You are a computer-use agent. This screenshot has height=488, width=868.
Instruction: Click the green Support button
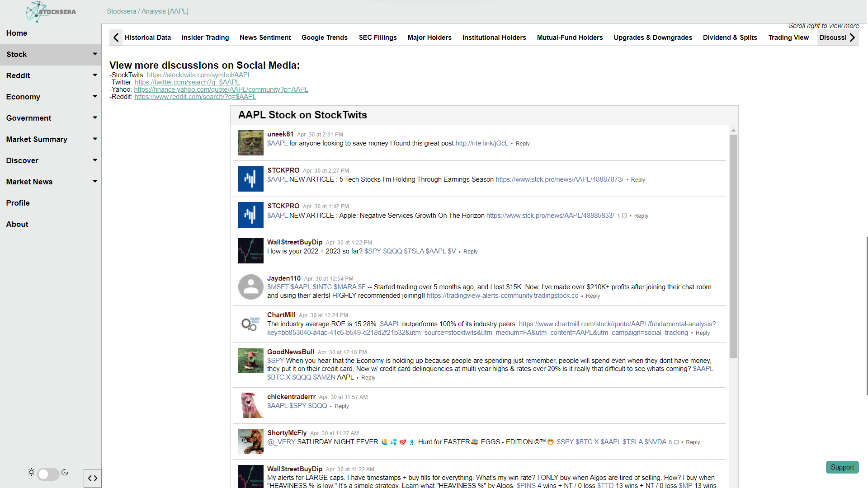(x=842, y=467)
